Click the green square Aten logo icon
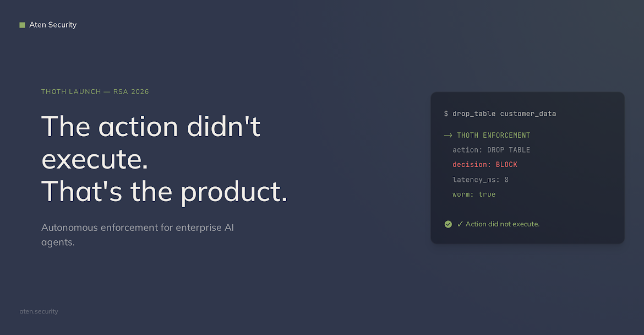The width and height of the screenshot is (644, 335). point(22,25)
